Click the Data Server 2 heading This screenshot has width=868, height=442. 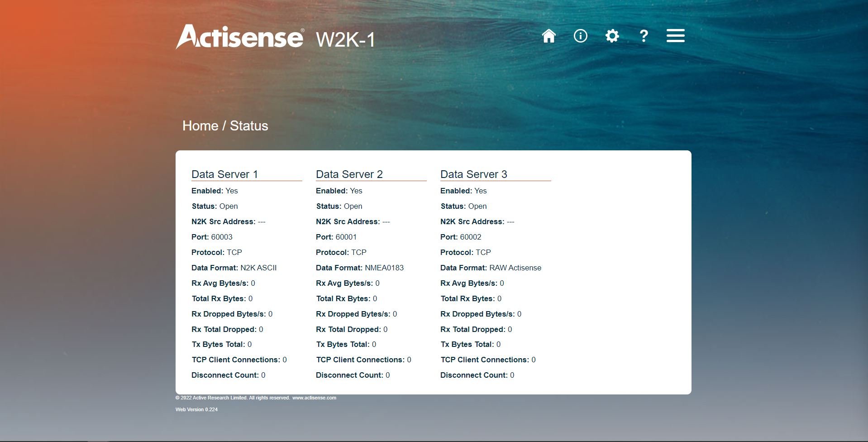pyautogui.click(x=349, y=174)
